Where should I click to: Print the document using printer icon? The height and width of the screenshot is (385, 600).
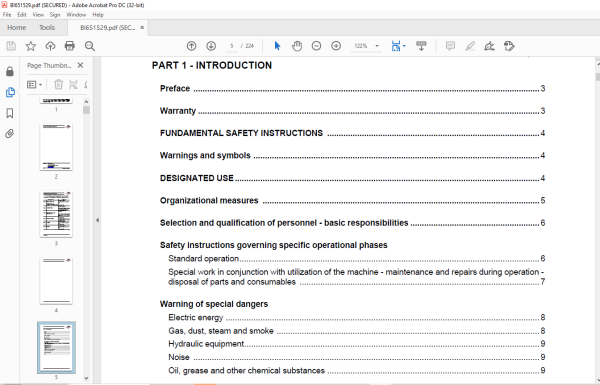pos(70,46)
